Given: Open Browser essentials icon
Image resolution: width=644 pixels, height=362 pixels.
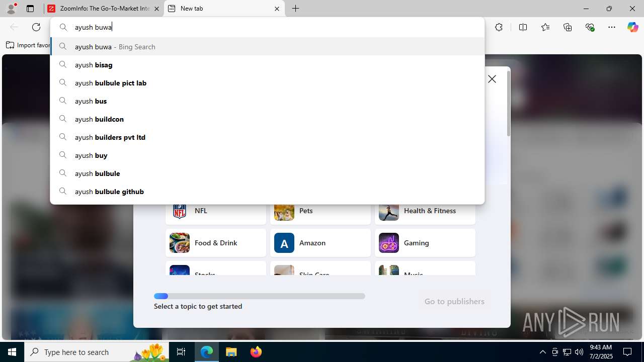Looking at the screenshot, I should click(x=590, y=27).
